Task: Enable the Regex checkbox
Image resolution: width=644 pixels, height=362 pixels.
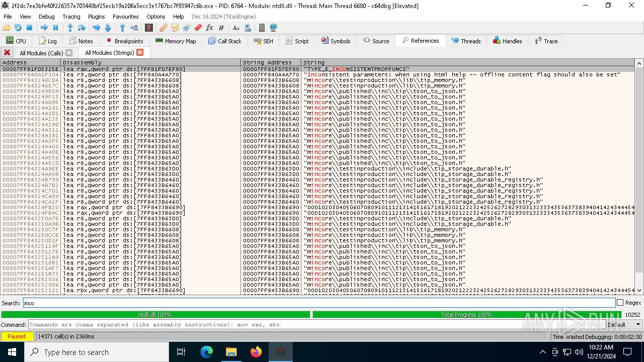Action: pos(620,303)
